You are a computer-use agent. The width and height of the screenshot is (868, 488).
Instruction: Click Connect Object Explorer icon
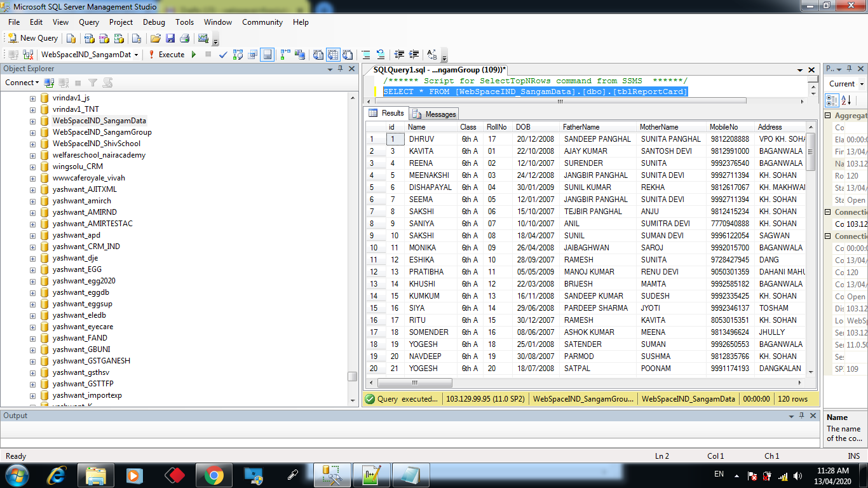[49, 83]
